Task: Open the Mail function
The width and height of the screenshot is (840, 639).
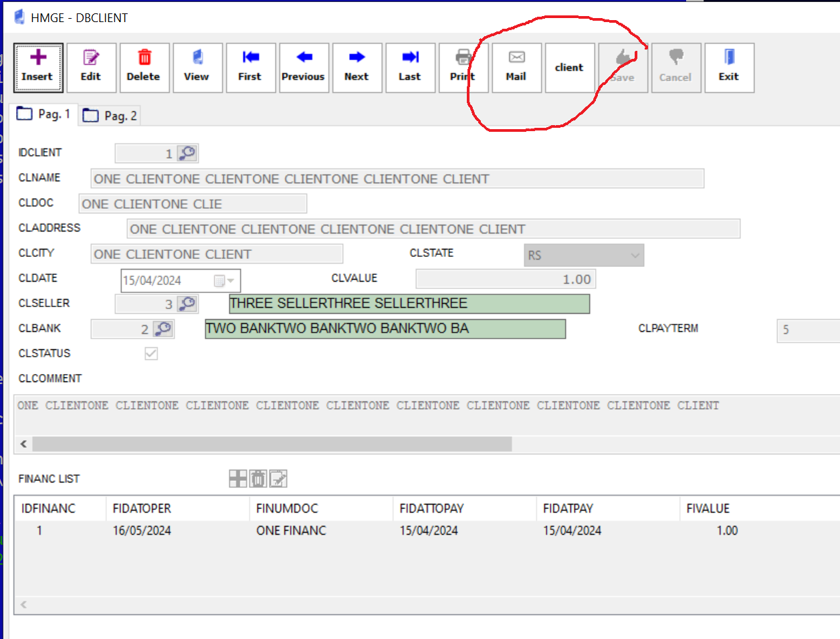Action: click(x=516, y=68)
